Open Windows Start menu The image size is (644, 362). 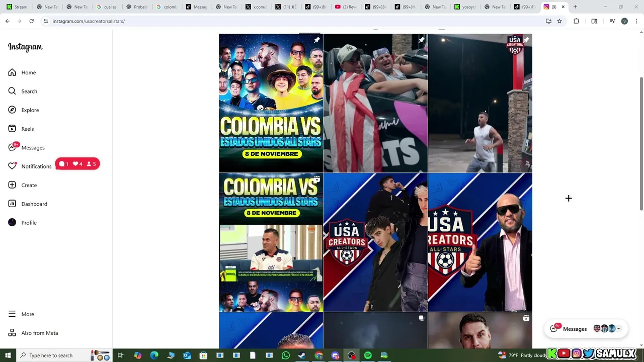click(8, 355)
